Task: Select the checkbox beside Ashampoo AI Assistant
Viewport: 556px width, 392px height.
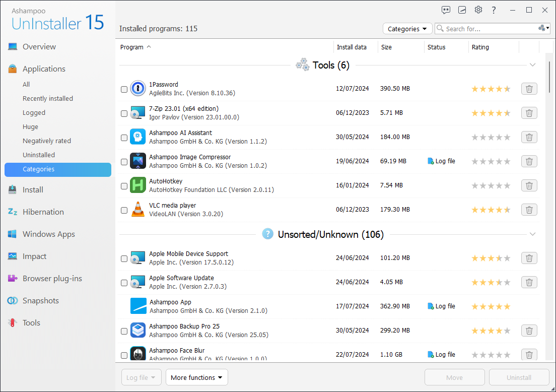Action: [124, 138]
